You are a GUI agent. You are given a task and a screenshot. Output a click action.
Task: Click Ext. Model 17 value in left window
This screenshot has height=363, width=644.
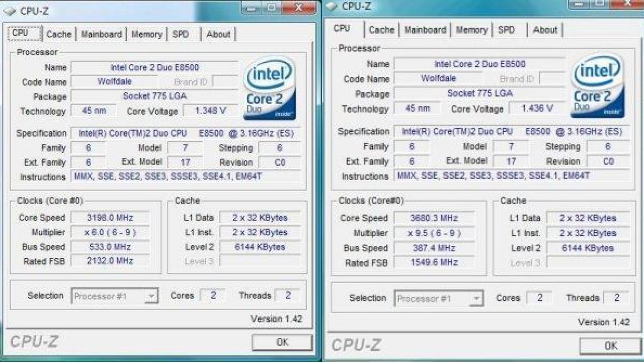click(185, 162)
